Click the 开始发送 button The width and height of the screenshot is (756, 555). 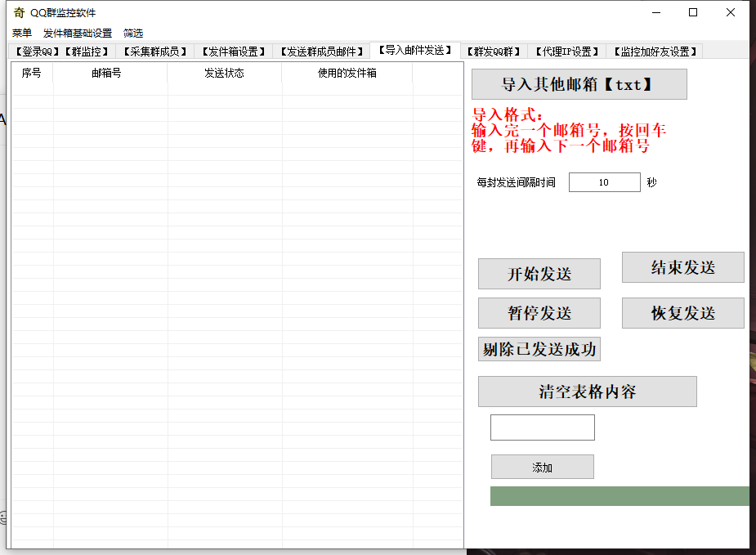click(x=539, y=274)
